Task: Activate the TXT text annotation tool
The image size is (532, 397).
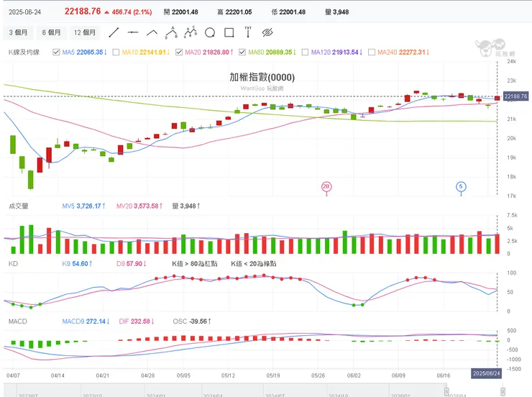Action: 248,32
